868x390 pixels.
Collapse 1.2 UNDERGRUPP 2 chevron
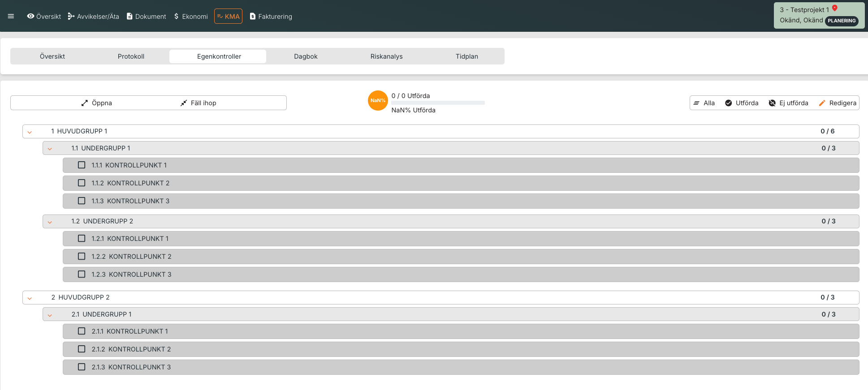click(50, 222)
